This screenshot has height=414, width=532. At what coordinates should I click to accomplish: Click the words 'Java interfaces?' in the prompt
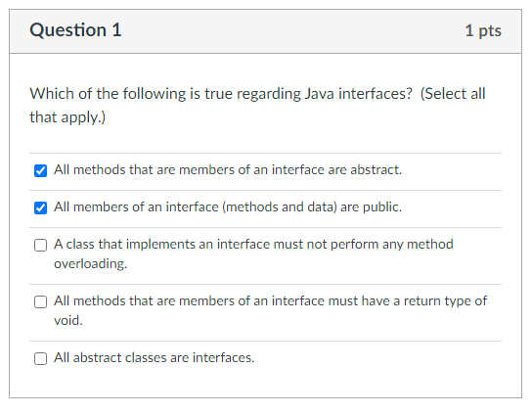click(x=358, y=94)
